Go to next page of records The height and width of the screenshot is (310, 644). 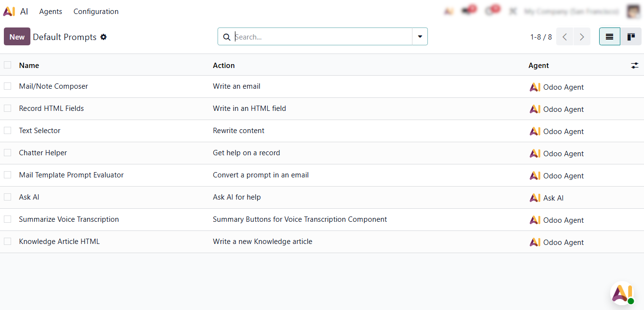point(582,37)
